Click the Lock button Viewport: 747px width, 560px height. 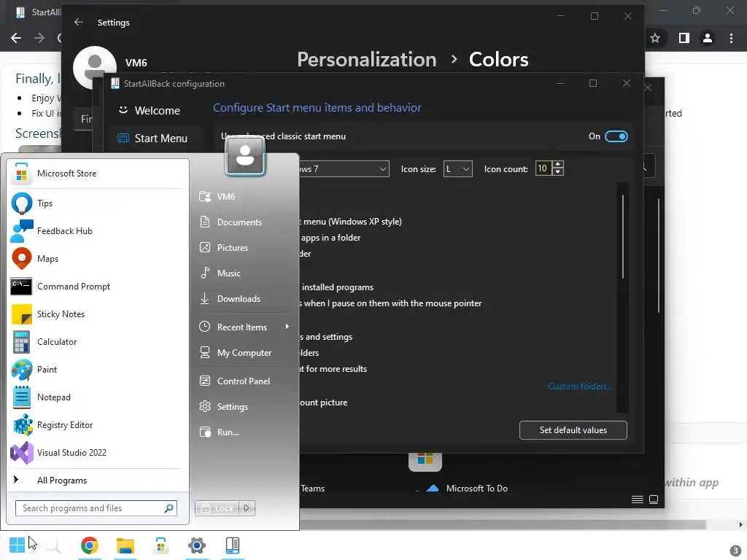[x=216, y=508]
